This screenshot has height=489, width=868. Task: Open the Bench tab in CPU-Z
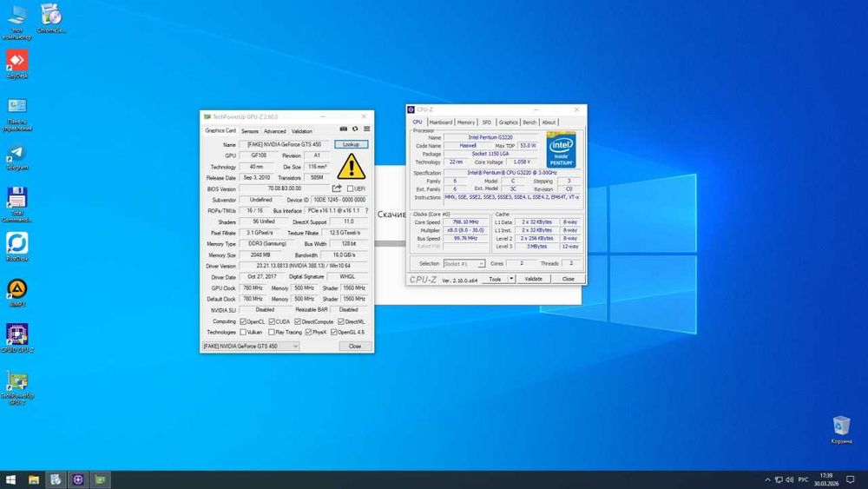(529, 122)
